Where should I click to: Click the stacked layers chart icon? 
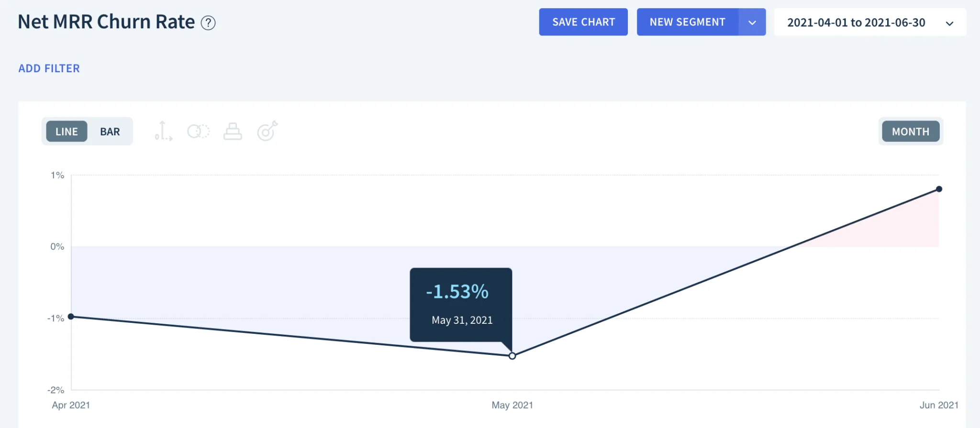[x=233, y=131]
